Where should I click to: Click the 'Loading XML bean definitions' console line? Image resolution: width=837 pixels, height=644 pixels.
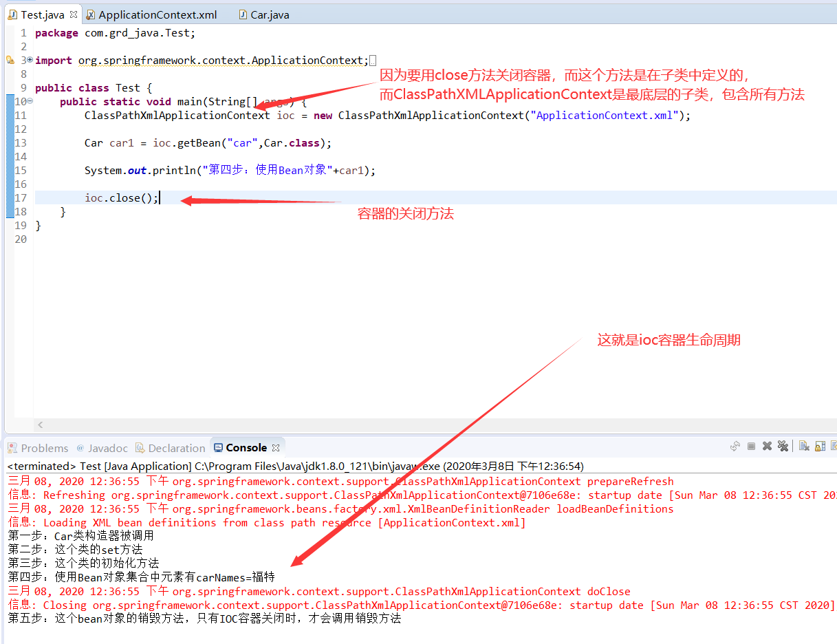pyautogui.click(x=267, y=523)
